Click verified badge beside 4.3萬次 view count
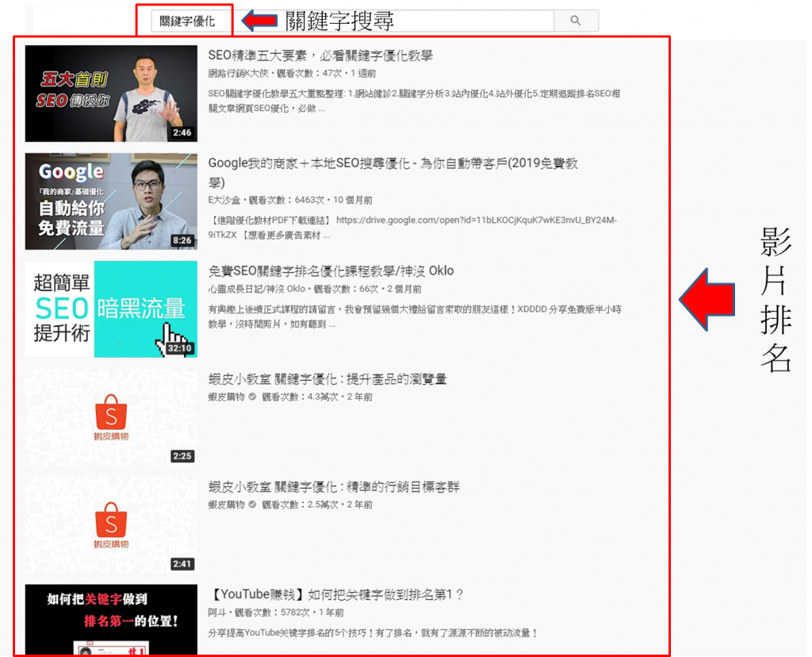The width and height of the screenshot is (812, 657). point(252,397)
